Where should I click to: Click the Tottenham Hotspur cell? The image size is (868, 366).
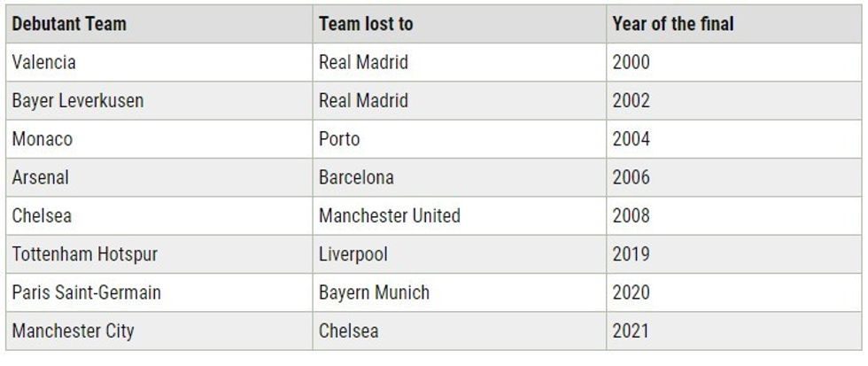click(85, 254)
